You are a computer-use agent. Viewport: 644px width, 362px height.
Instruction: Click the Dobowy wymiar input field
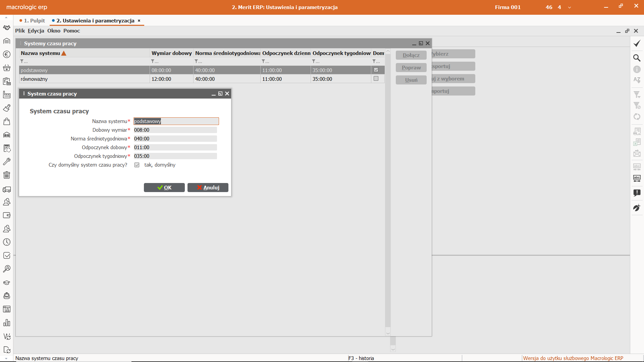175,130
